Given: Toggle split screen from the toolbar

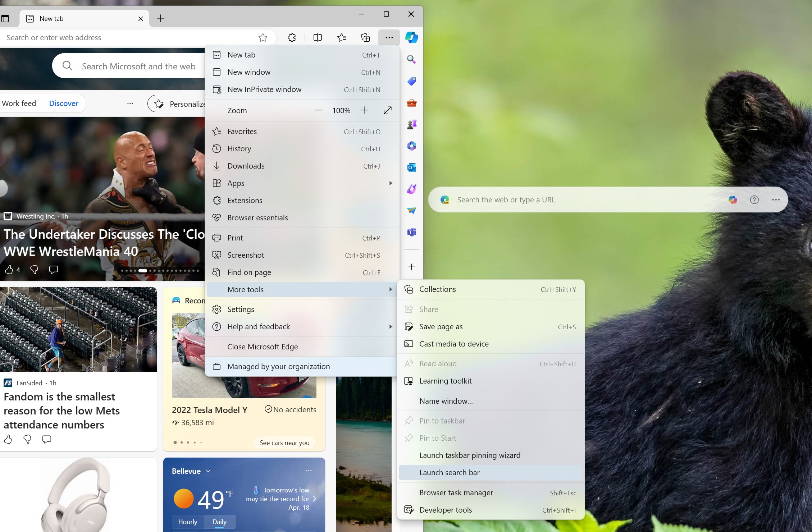Looking at the screenshot, I should coord(318,37).
